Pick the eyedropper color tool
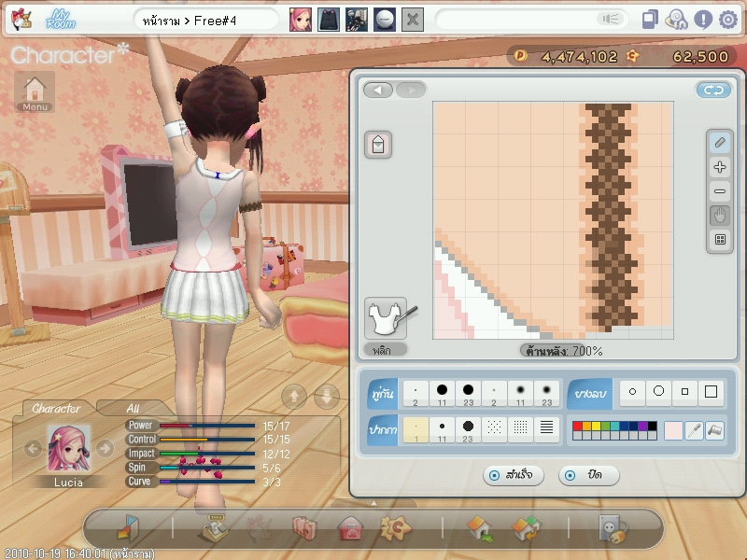747x560 pixels. [x=694, y=430]
